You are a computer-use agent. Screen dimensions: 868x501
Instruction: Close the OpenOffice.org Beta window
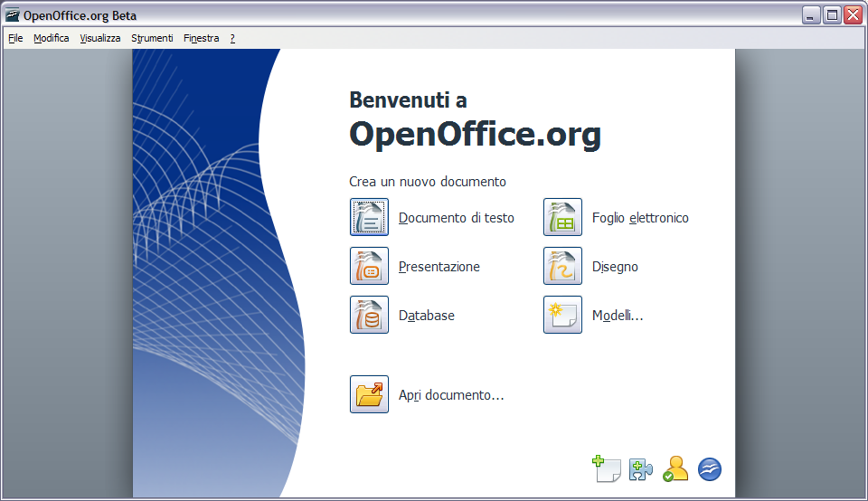(853, 15)
